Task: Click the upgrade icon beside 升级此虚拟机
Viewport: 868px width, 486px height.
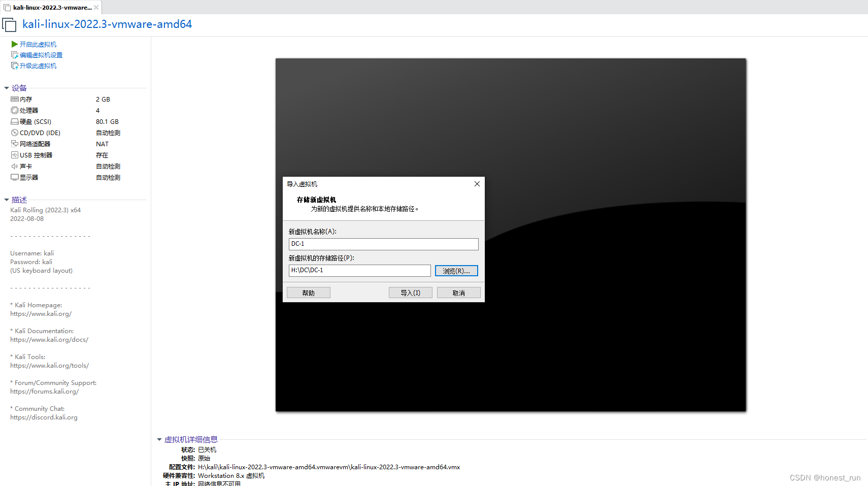Action: point(14,66)
